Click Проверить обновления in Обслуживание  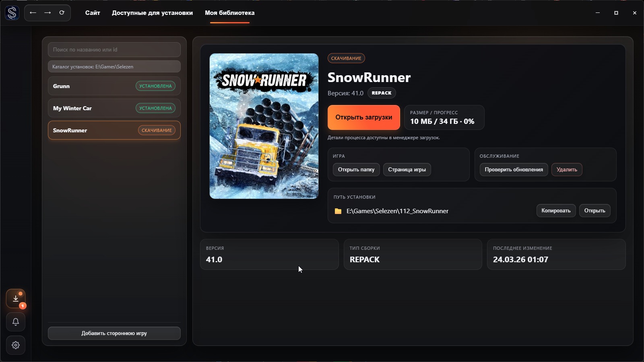click(x=514, y=169)
